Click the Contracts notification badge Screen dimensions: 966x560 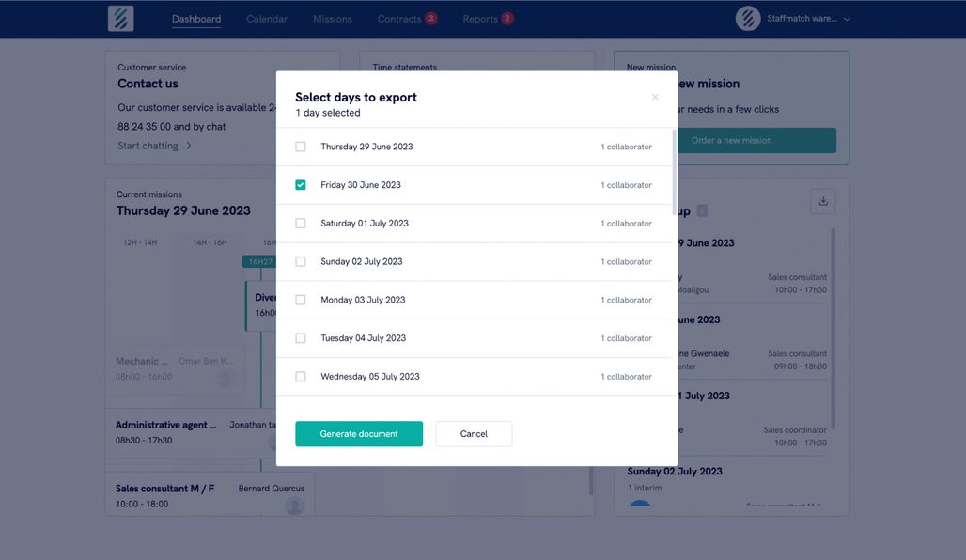(x=429, y=17)
